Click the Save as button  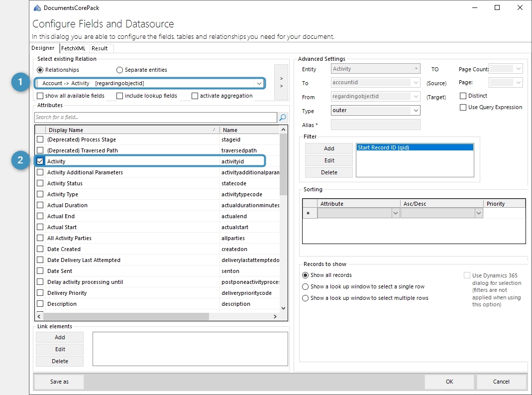point(59,382)
